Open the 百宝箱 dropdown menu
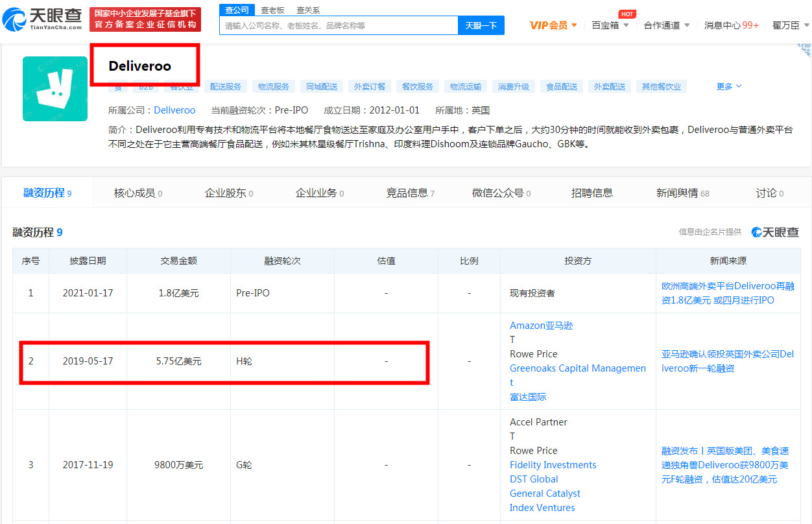This screenshot has height=524, width=812. [610, 25]
